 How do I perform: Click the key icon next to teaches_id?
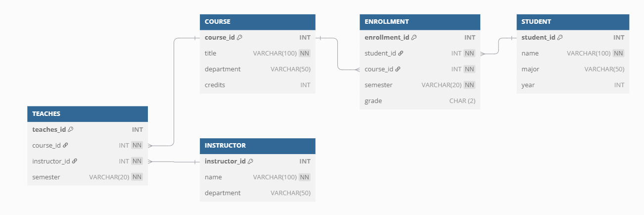(71, 130)
